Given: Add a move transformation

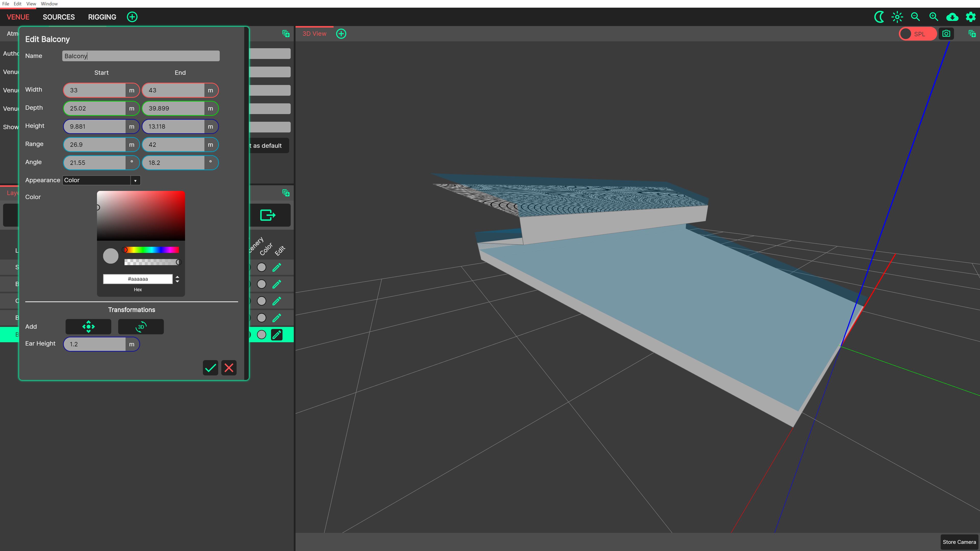Looking at the screenshot, I should coord(88,326).
